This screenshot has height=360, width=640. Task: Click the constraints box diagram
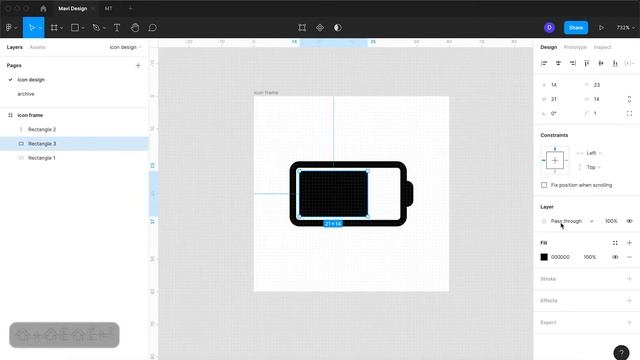pos(555,160)
